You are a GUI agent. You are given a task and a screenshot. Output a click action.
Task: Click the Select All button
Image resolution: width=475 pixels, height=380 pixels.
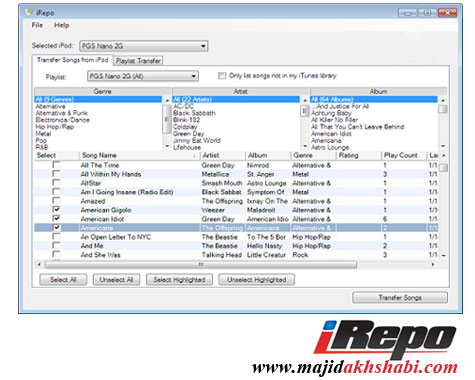63,280
